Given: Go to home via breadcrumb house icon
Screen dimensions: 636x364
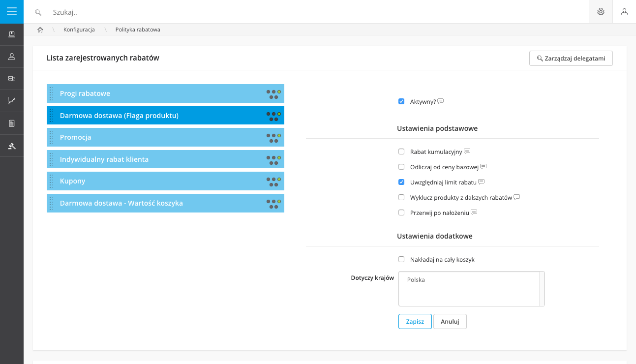Looking at the screenshot, I should pyautogui.click(x=40, y=30).
